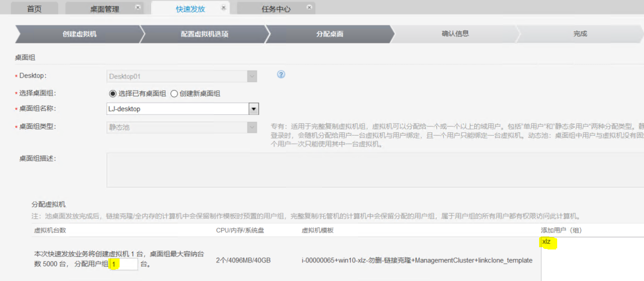The width and height of the screenshot is (644, 281).
Task: Go to the 配置虚拟机选项 wizard step
Action: [205, 34]
